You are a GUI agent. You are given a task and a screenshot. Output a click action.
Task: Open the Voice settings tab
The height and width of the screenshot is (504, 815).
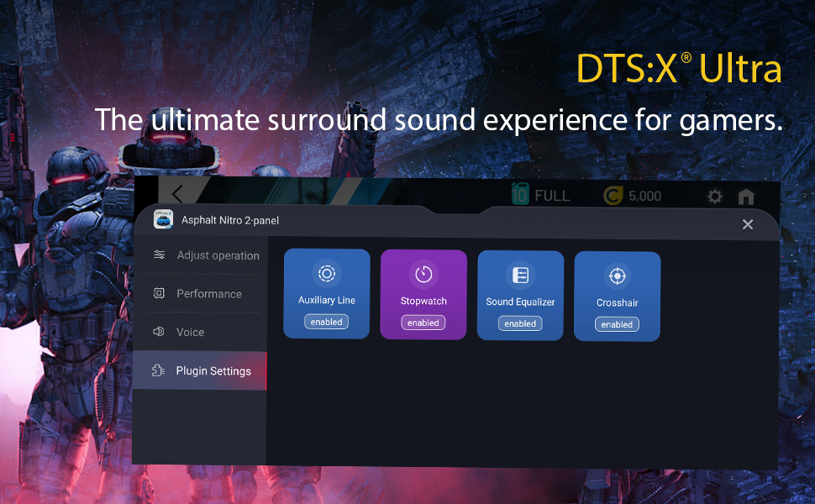[200, 332]
